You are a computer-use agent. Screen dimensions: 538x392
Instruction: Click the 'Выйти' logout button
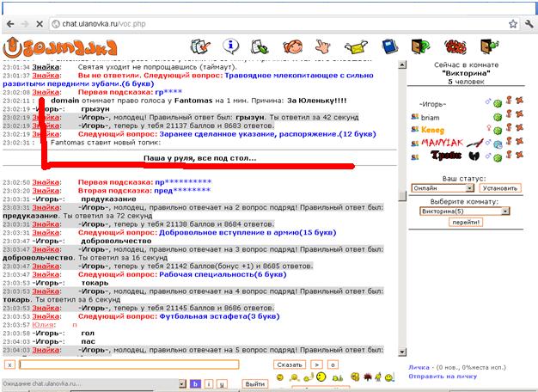click(x=254, y=383)
